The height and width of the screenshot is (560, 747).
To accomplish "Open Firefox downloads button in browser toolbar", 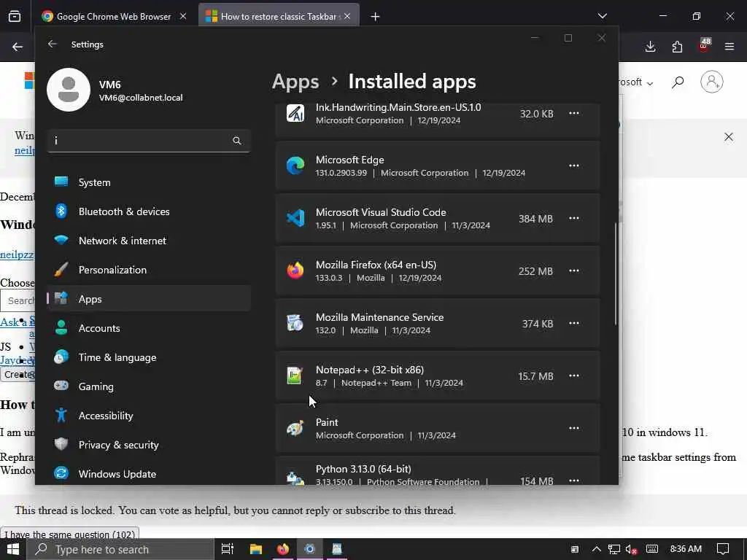I will pos(650,47).
